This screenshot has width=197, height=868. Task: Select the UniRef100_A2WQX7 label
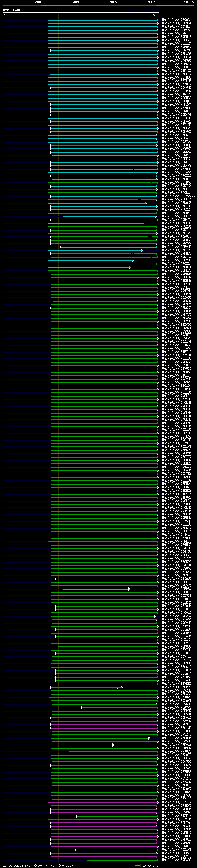pyautogui.click(x=176, y=101)
